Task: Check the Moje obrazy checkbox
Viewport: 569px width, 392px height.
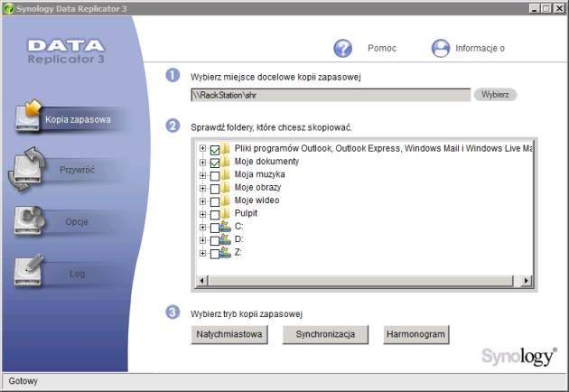Action: pos(215,189)
